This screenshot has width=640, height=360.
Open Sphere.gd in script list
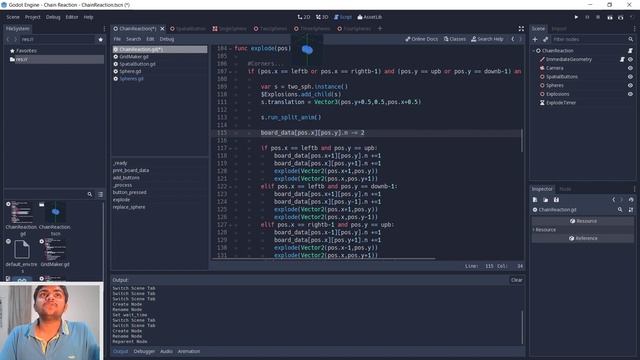160,71
